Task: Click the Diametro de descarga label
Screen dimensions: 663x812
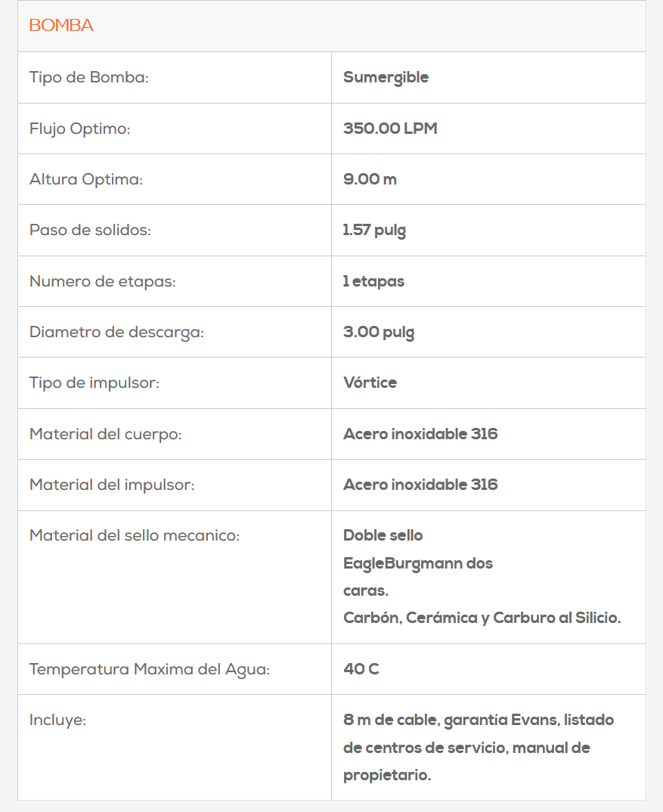Action: pos(116,332)
